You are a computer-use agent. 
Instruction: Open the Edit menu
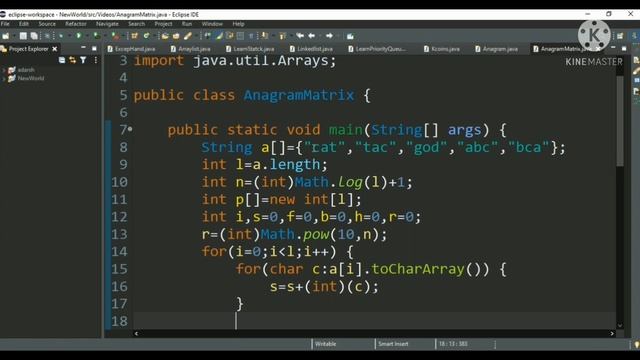point(24,24)
